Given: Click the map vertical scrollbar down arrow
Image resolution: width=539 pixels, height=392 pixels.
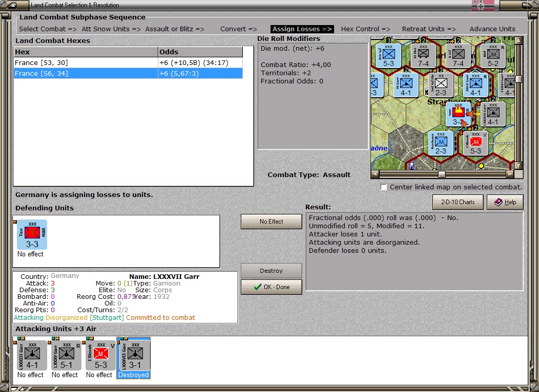Looking at the screenshot, I should [x=519, y=166].
